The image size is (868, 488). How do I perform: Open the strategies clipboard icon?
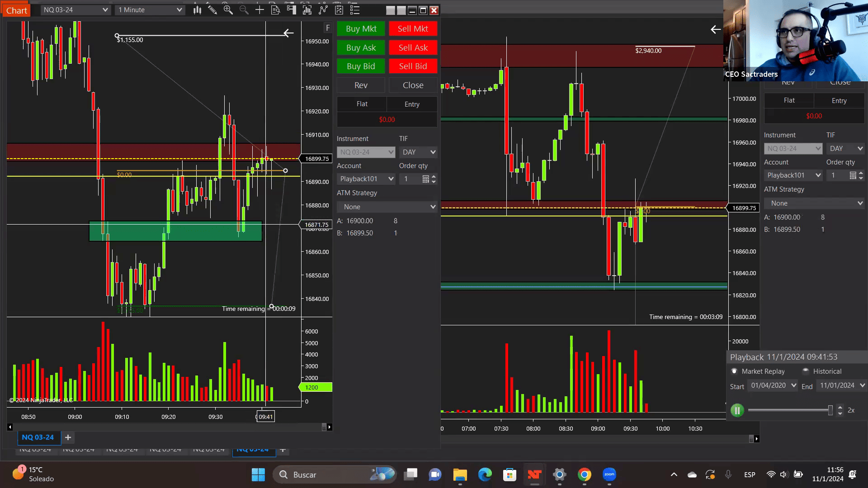click(x=339, y=10)
